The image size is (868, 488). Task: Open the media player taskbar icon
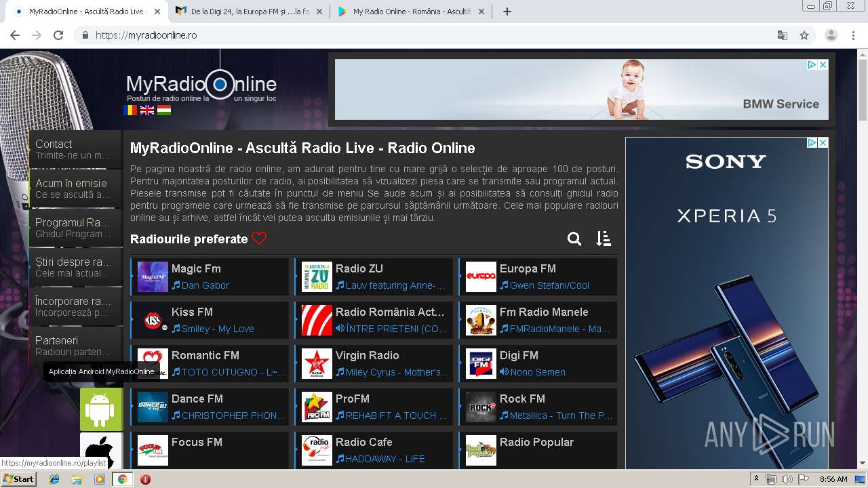click(99, 479)
